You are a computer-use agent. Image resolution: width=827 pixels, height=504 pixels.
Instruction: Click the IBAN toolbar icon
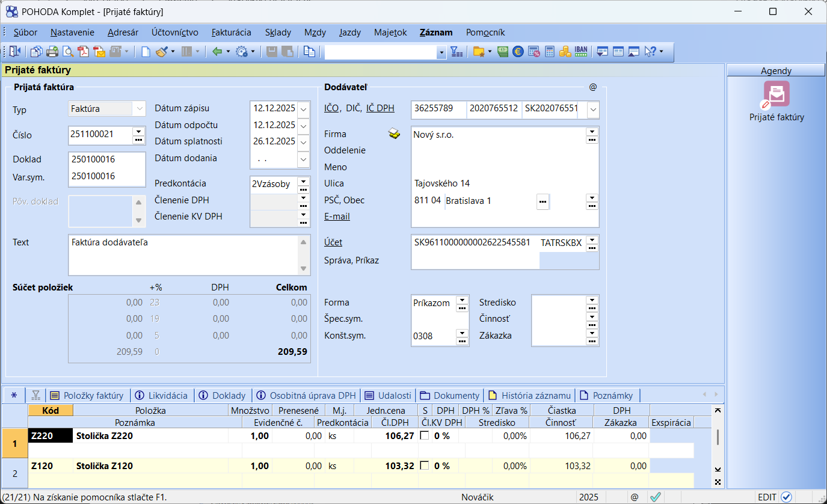[581, 52]
